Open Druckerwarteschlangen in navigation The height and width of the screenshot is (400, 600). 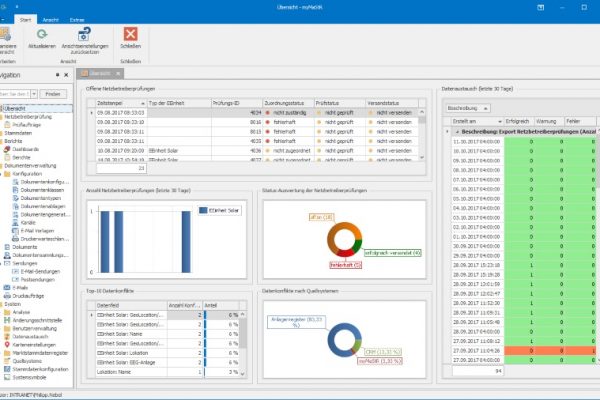(45, 239)
